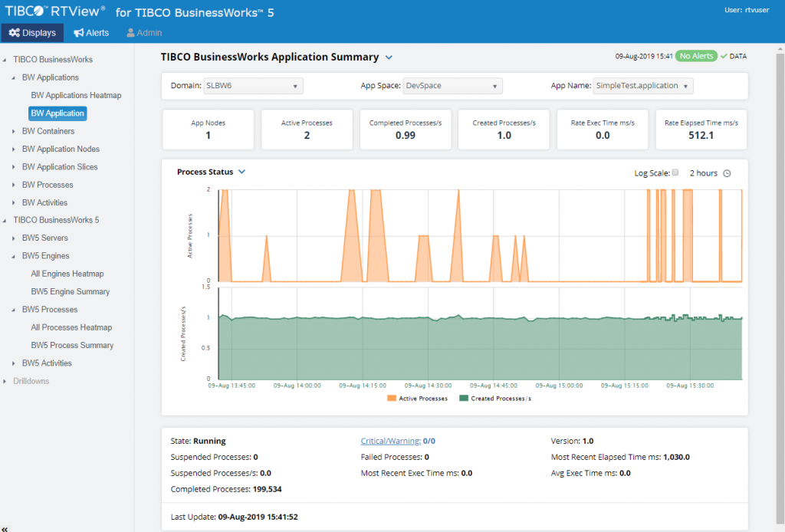Expand the BW5 Activities node

(14, 363)
